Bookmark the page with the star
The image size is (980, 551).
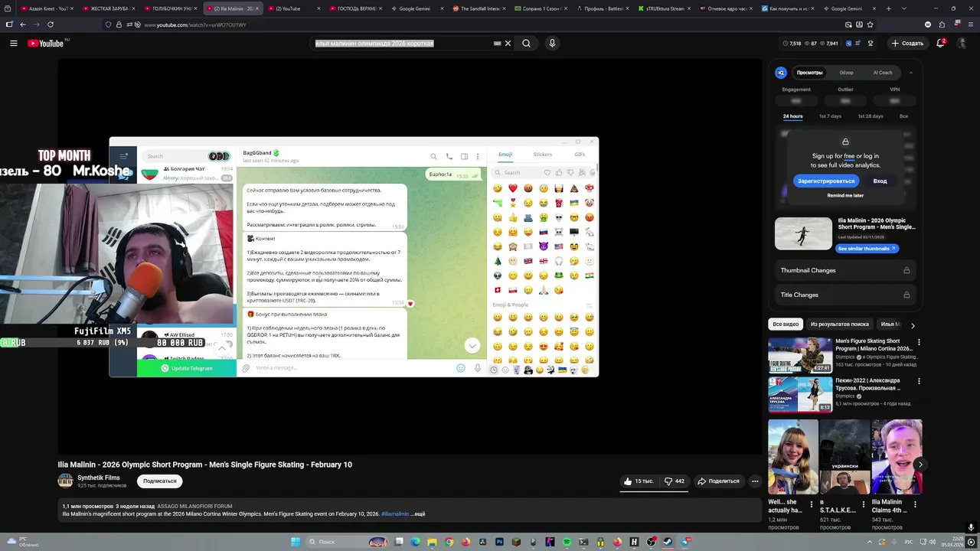[871, 24]
